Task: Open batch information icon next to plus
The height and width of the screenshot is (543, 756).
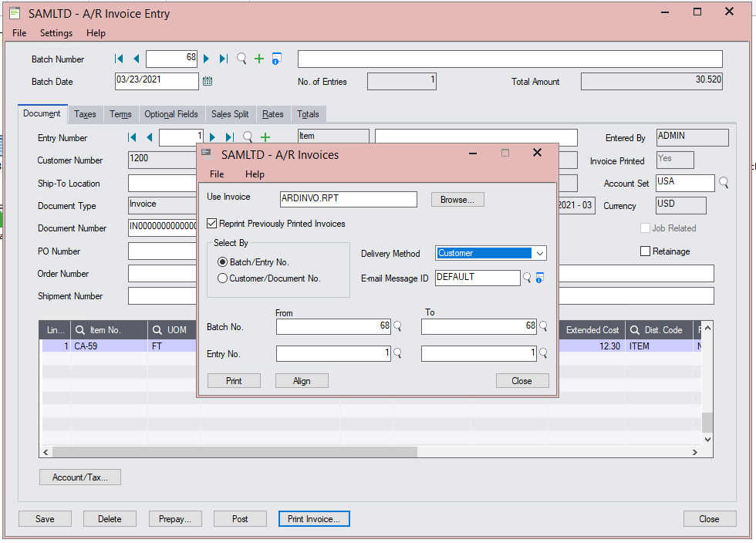Action: coord(276,59)
